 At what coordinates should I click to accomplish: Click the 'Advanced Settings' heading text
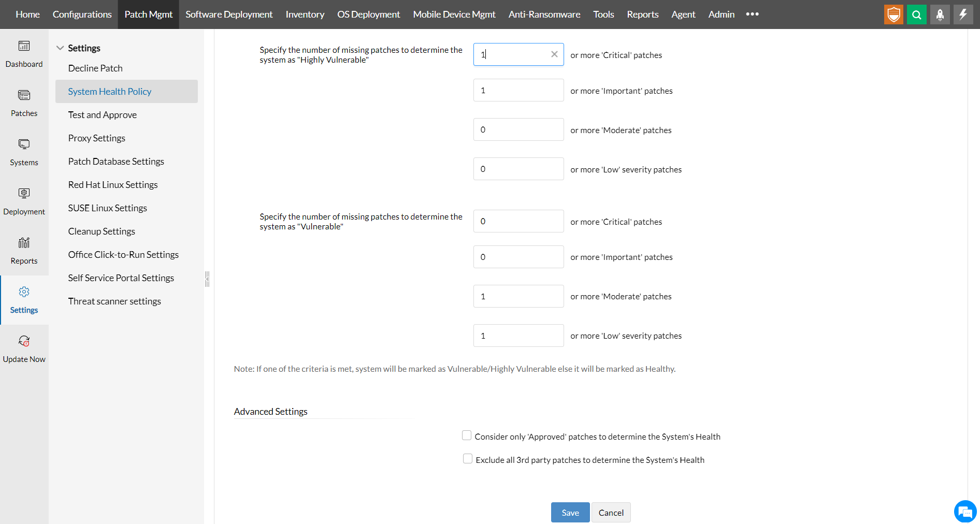pos(270,412)
